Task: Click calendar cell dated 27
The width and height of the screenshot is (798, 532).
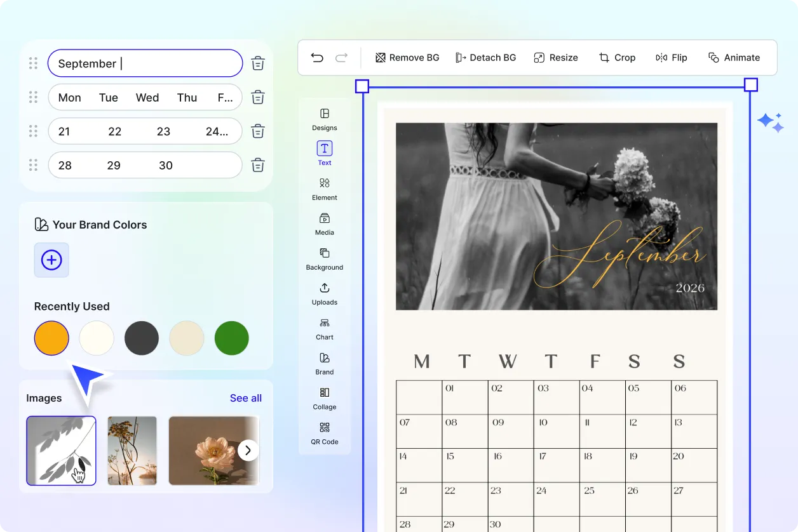Action: point(694,500)
